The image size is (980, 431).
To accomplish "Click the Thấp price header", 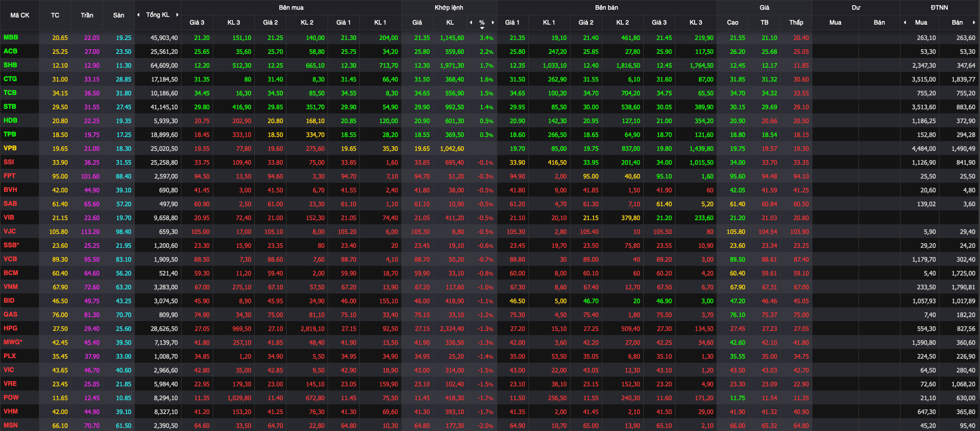I will [x=796, y=23].
